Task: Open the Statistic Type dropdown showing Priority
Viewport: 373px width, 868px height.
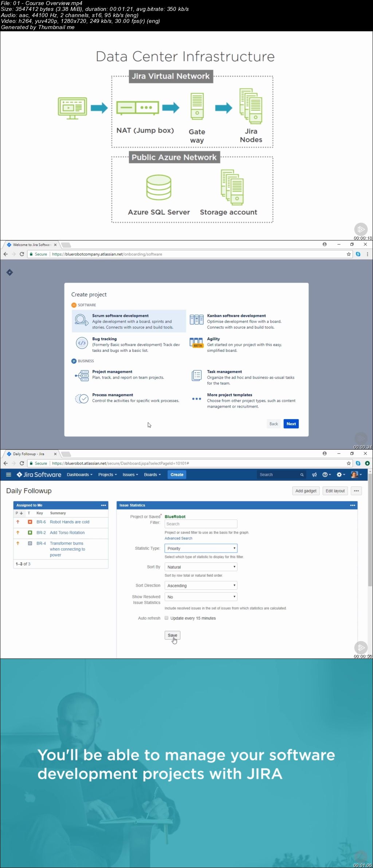Action: pyautogui.click(x=201, y=548)
